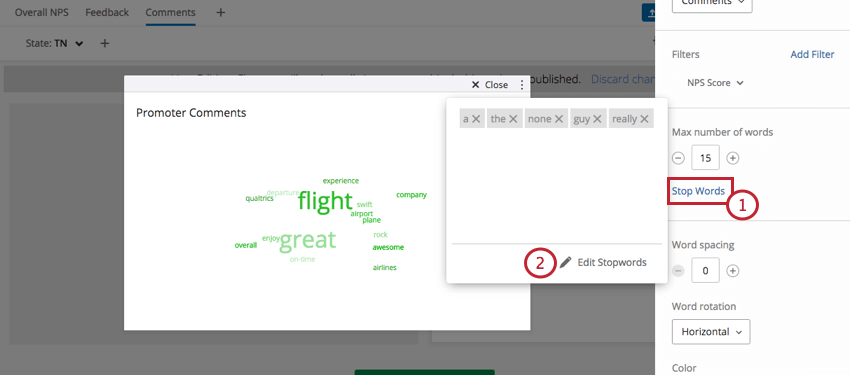Viewport: 850px width, 375px height.
Task: Remove the 'guy' stop word tag
Action: (597, 119)
